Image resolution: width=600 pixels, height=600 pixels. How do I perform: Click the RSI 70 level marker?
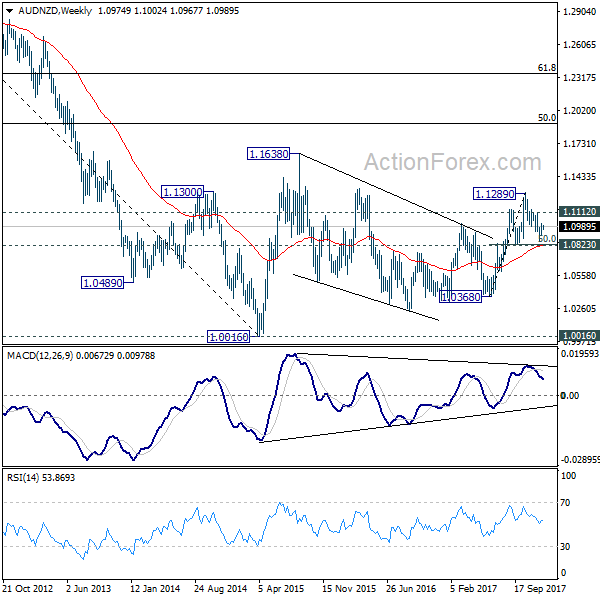click(x=565, y=502)
